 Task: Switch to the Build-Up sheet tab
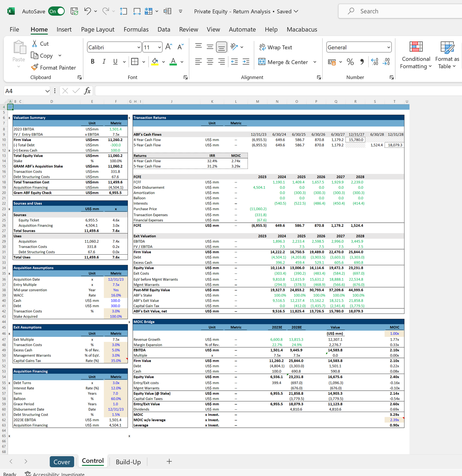128,462
